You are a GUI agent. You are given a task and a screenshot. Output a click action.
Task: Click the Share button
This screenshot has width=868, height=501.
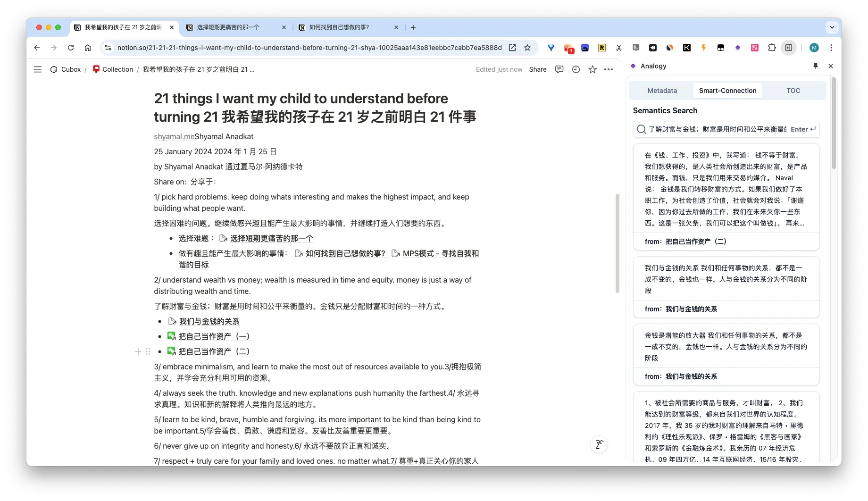[538, 69]
